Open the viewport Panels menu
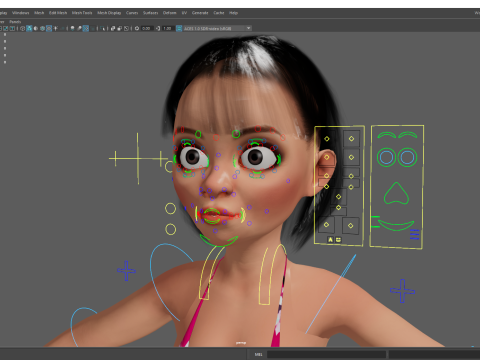 tap(15, 22)
